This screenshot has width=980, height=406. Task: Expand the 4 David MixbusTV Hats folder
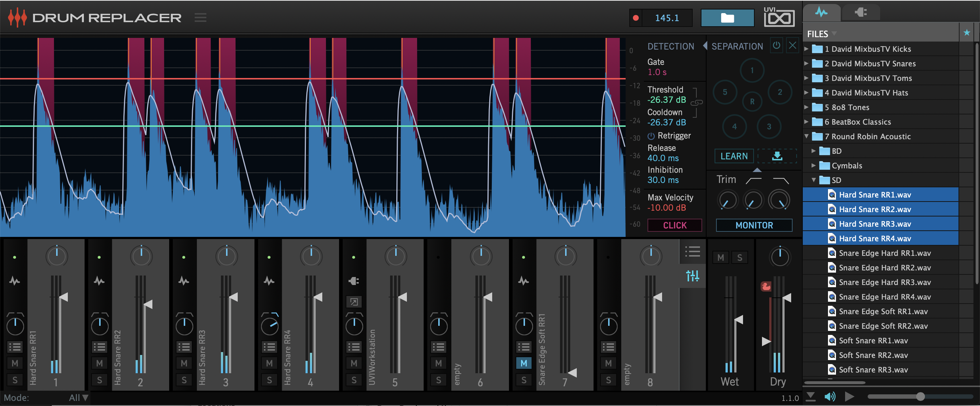tap(806, 92)
